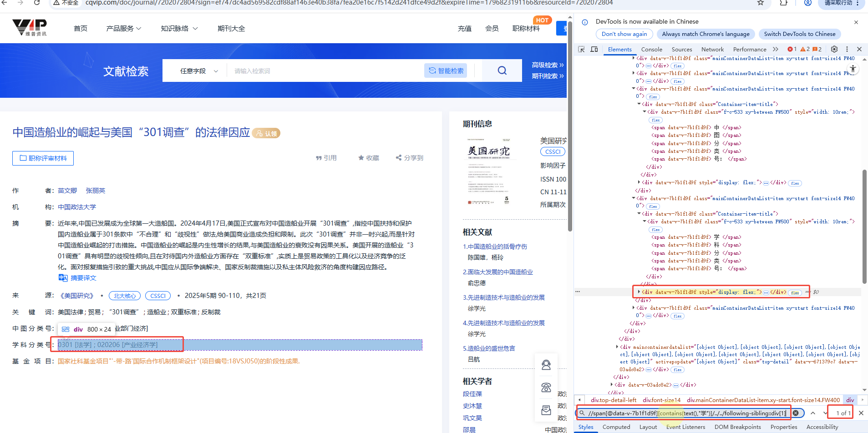Click the issues count flag indicator
868x433 pixels.
coord(817,49)
